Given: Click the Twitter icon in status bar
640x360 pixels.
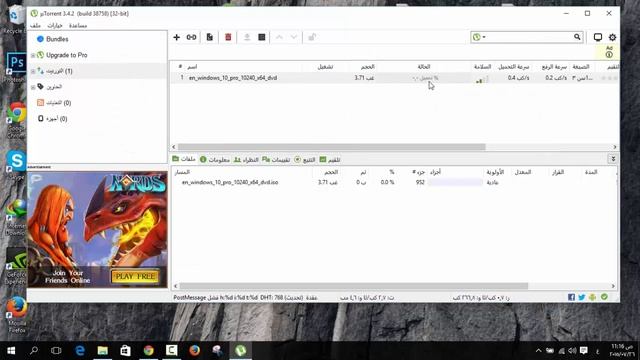Looking at the screenshot, I should pyautogui.click(x=582, y=298).
